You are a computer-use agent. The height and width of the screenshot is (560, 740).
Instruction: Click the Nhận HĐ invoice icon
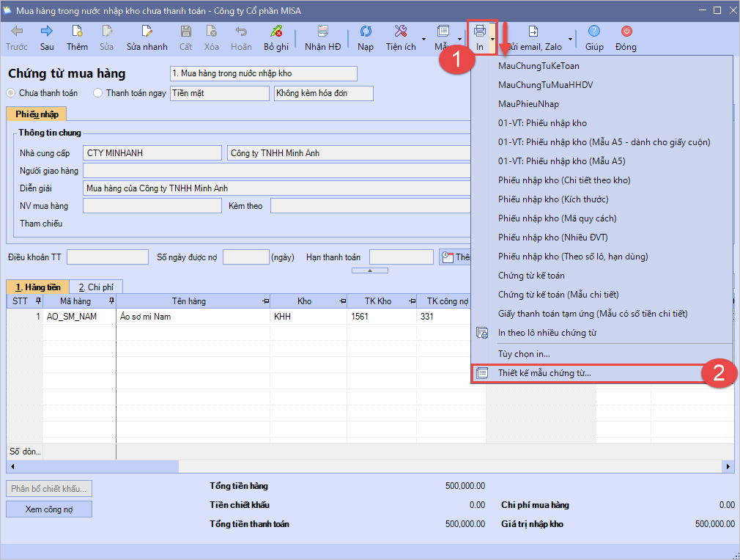(322, 32)
